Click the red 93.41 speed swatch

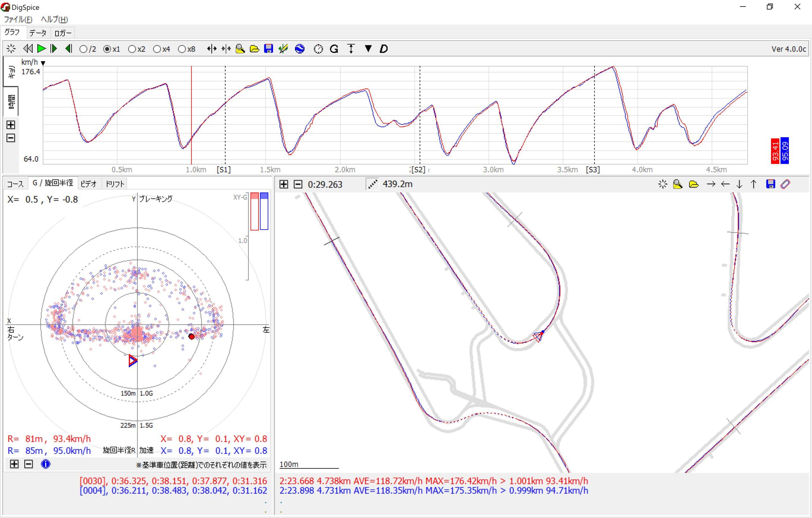click(x=775, y=151)
